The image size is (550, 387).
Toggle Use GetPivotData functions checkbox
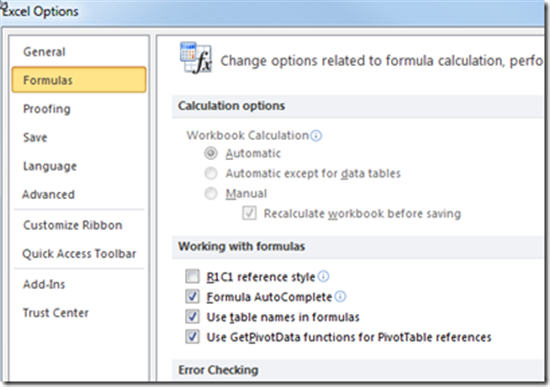click(x=192, y=337)
